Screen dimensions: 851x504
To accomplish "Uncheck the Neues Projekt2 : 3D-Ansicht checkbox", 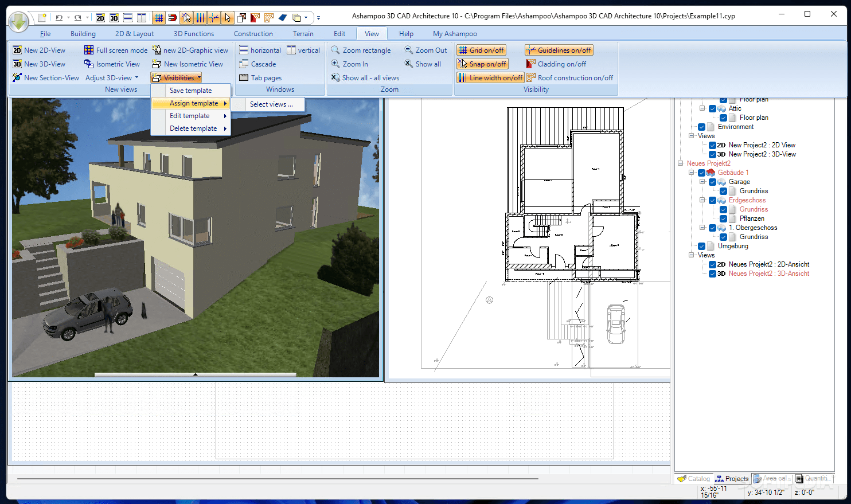I will click(712, 274).
